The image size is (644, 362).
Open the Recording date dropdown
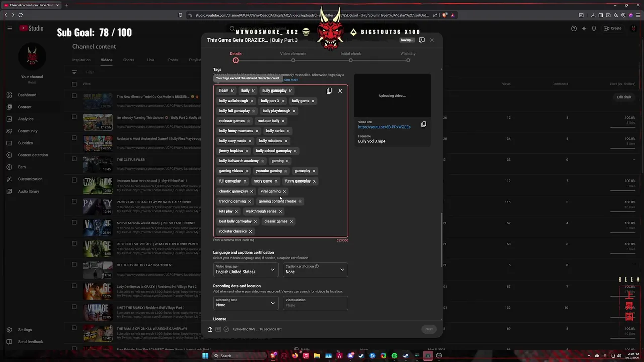246,303
